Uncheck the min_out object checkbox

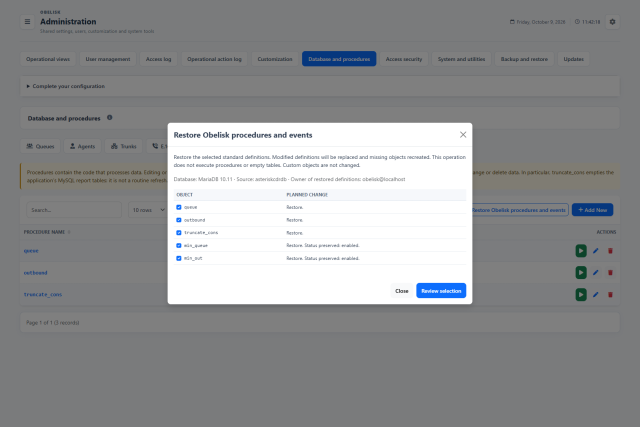point(179,258)
